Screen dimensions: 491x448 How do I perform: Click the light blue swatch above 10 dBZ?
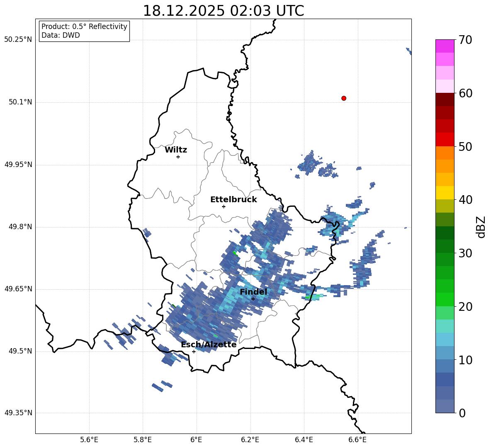445,353
